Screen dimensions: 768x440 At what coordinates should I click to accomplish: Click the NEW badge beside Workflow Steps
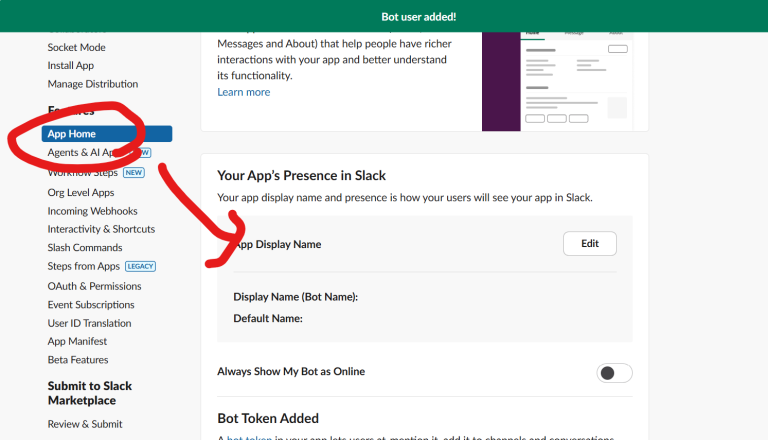pyautogui.click(x=134, y=172)
